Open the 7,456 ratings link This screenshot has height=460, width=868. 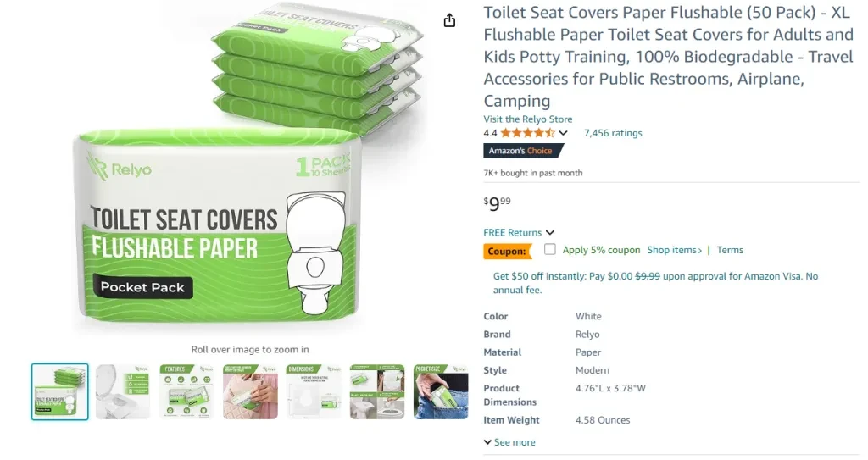tap(613, 133)
